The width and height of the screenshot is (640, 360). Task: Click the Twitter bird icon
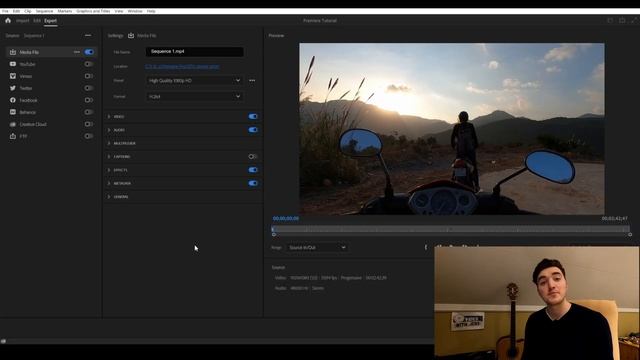point(13,88)
